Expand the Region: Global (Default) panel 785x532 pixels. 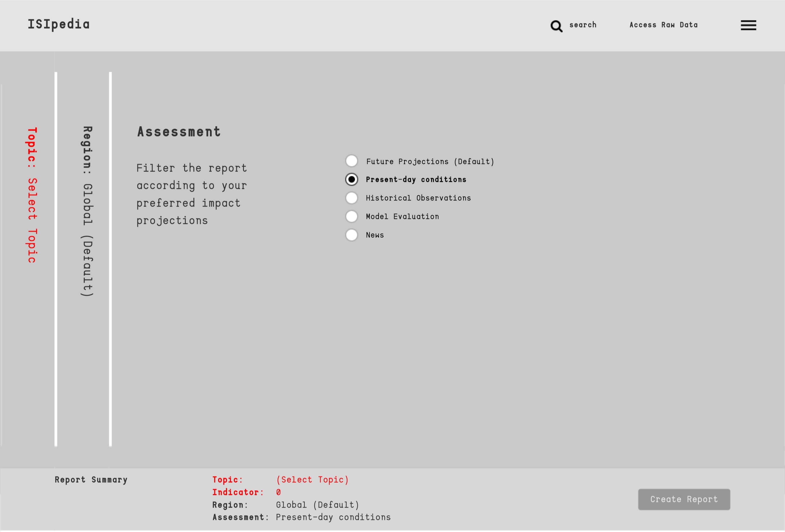point(87,211)
